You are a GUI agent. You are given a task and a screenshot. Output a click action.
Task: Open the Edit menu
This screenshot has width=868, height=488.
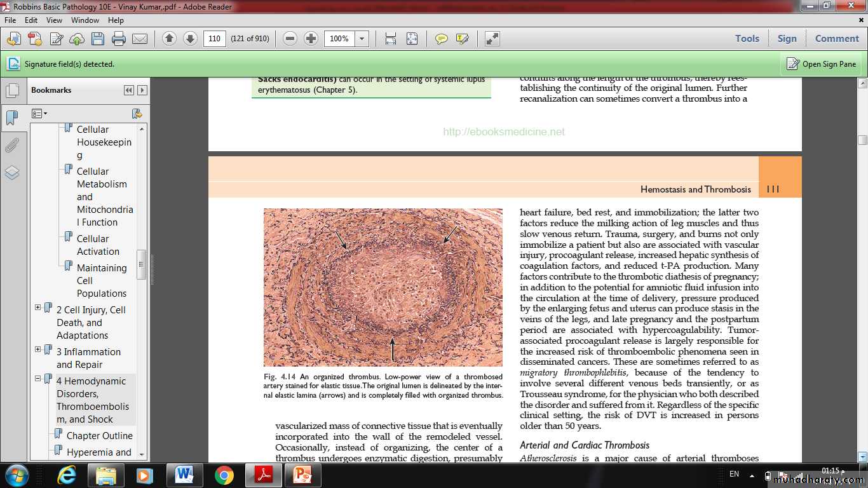(x=31, y=20)
